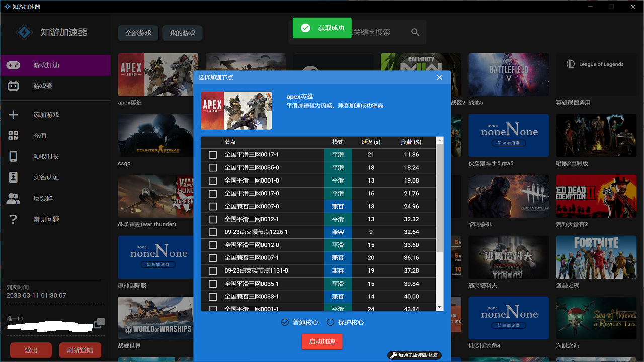Click the 2033-03-11 01:30:07 expiry time

pos(36,296)
